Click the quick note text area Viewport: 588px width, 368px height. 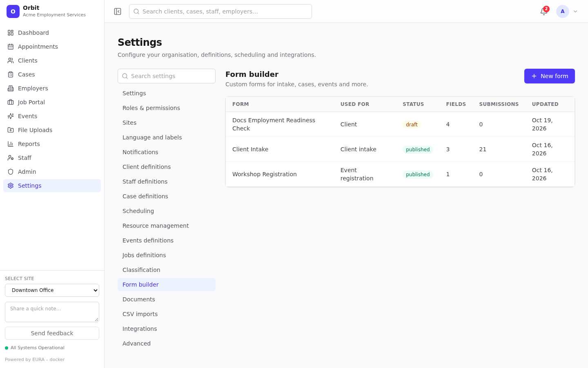click(x=52, y=312)
